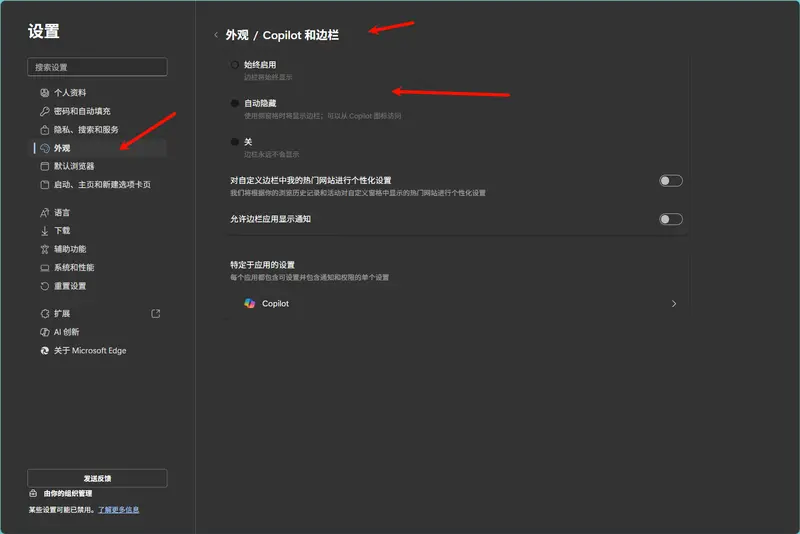Open 系统和性能 settings section
This screenshot has width=800, height=534.
click(97, 268)
